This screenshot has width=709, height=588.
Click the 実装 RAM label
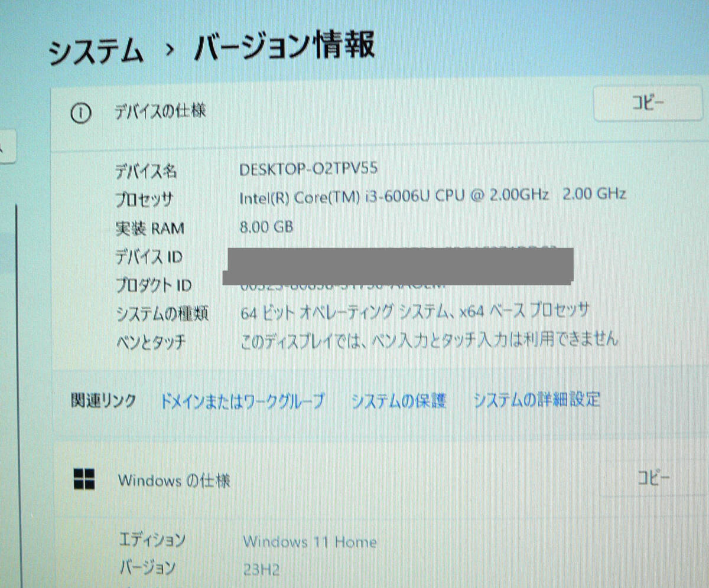[x=150, y=228]
